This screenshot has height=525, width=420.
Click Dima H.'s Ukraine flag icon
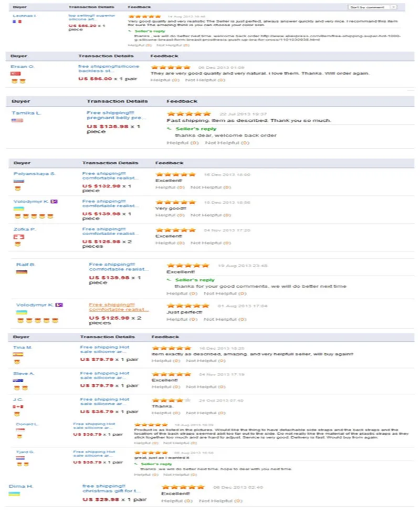coord(14,494)
